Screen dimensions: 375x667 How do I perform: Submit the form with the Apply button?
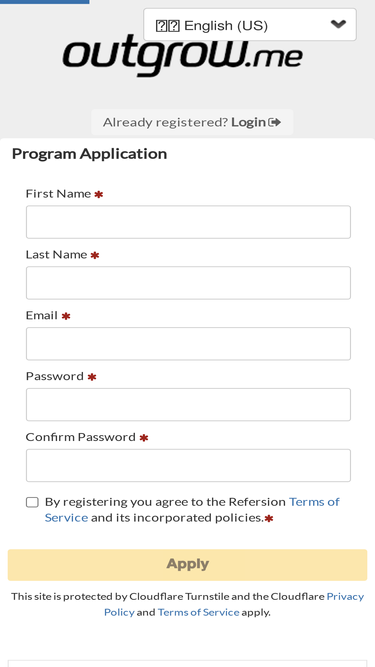188,564
